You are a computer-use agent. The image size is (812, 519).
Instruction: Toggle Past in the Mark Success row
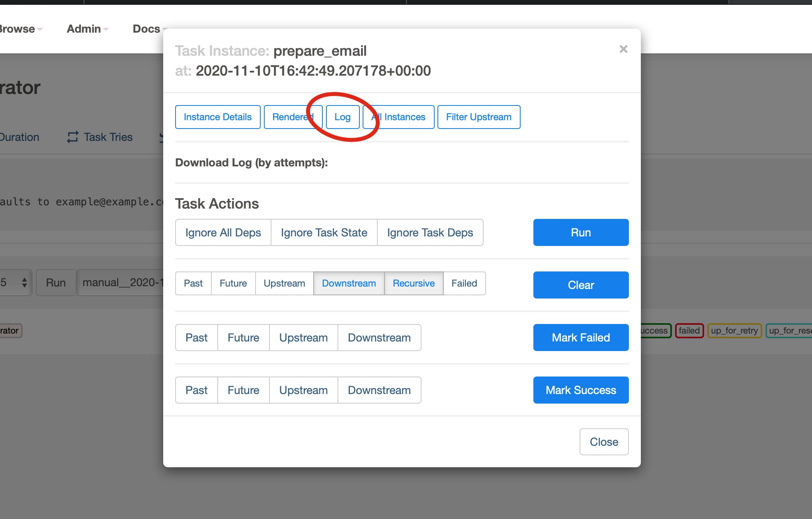click(x=197, y=390)
